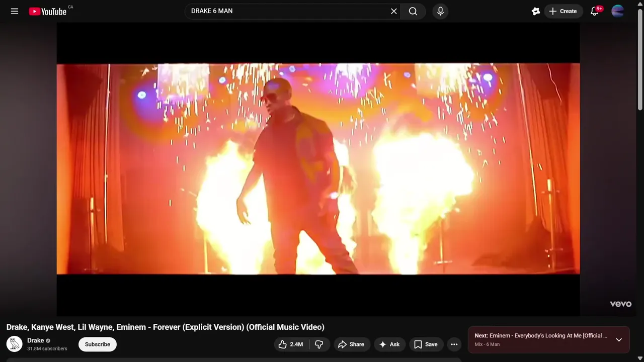The image size is (644, 362).
Task: Like the video with 2.4M likes
Action: point(291,344)
